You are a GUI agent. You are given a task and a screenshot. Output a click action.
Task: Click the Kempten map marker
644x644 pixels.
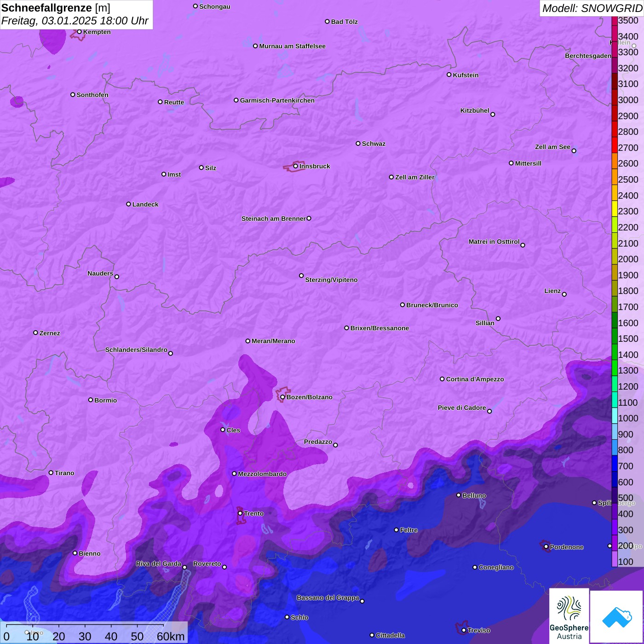(x=79, y=32)
